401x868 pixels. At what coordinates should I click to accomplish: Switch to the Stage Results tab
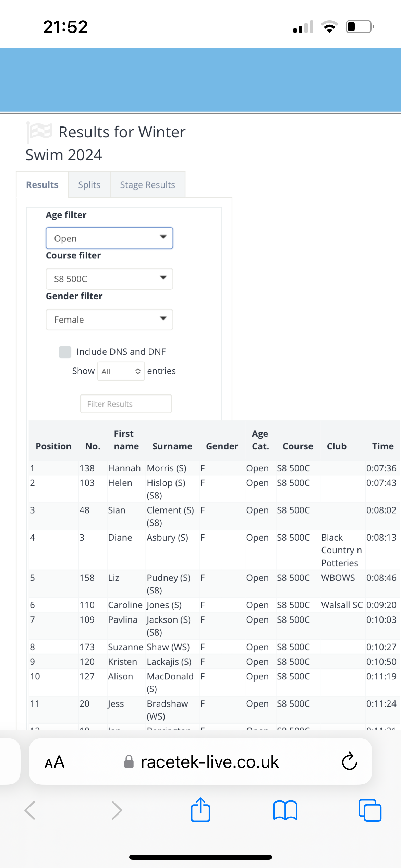[x=147, y=185]
